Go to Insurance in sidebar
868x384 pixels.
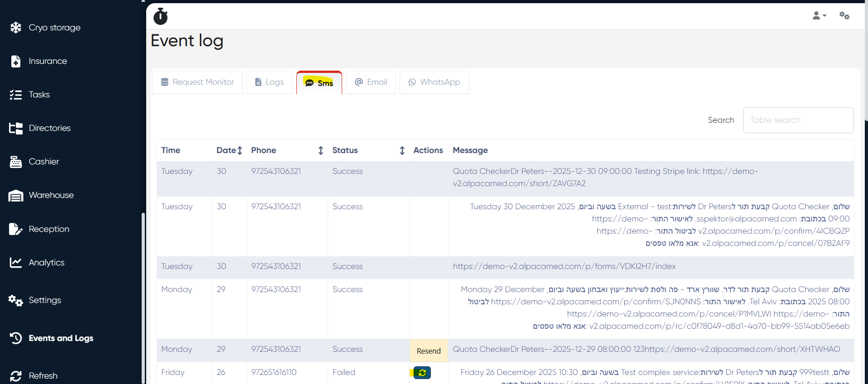[48, 61]
